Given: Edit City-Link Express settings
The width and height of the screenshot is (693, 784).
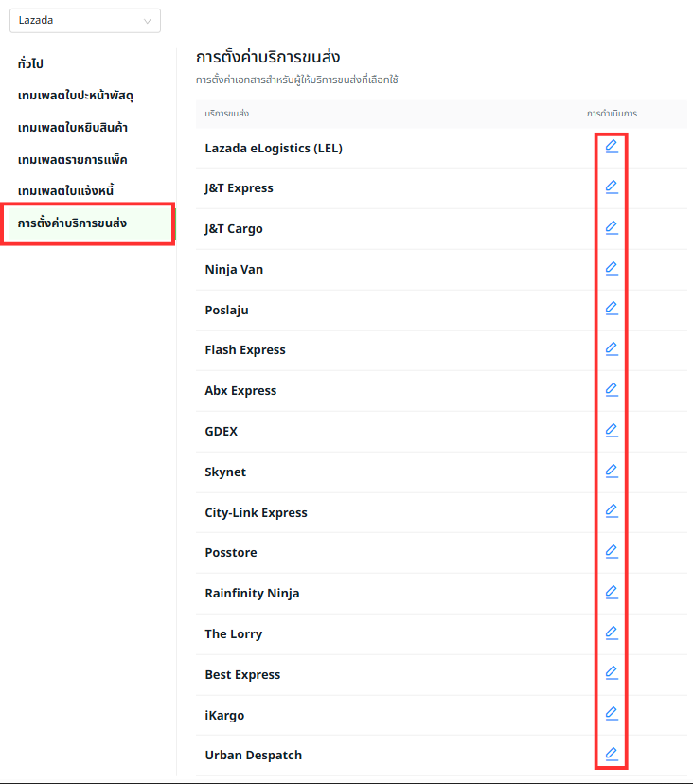Looking at the screenshot, I should point(612,511).
